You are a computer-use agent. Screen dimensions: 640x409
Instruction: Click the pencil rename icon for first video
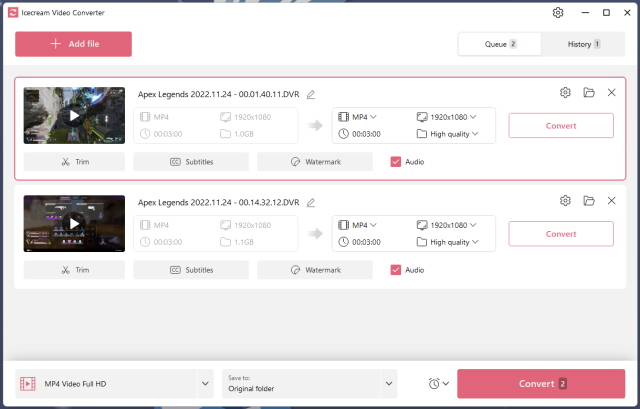311,94
